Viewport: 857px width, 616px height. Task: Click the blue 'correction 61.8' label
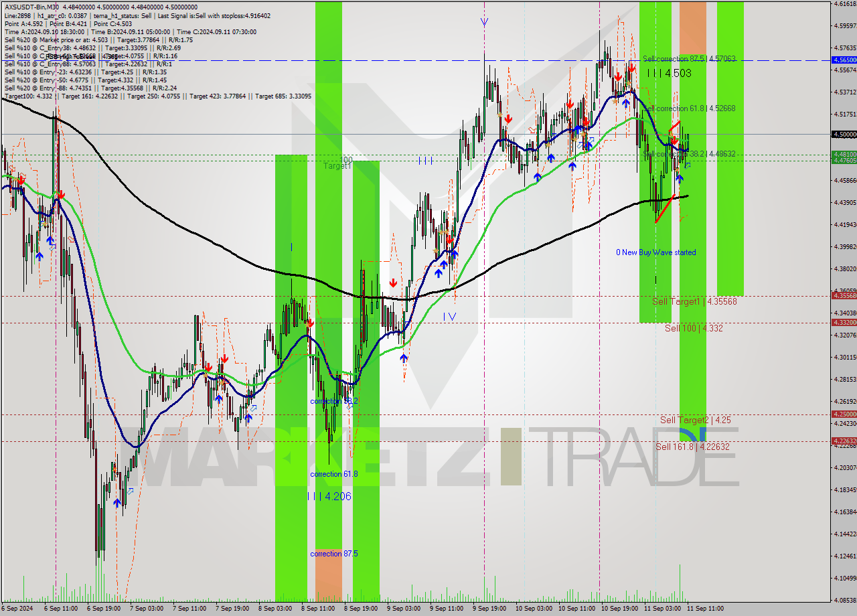point(333,474)
